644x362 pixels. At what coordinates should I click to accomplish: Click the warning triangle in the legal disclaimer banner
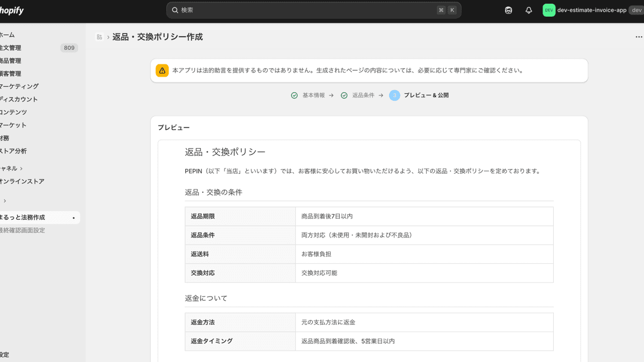coord(162,70)
